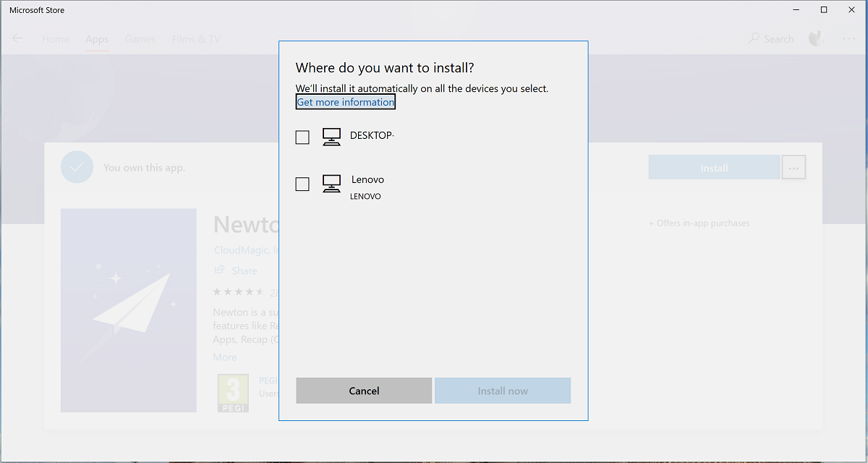Maximize the Microsoft Store window
868x463 pixels.
pyautogui.click(x=824, y=10)
